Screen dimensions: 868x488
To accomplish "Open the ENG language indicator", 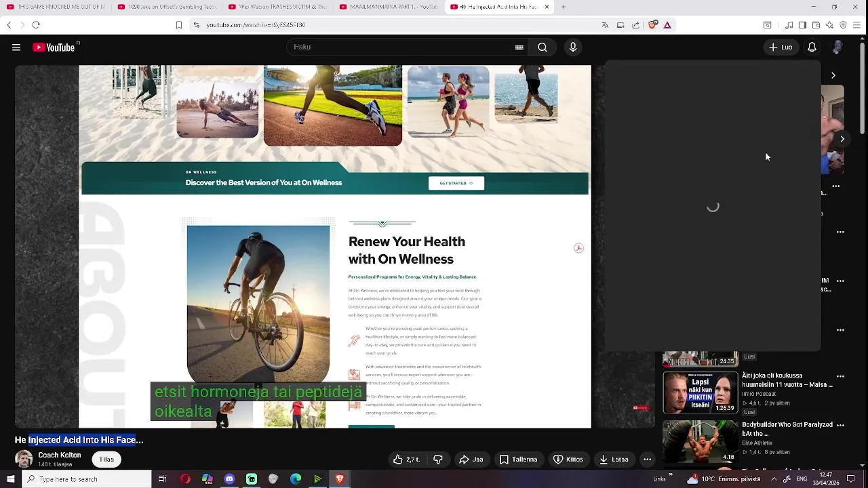I will tap(802, 479).
